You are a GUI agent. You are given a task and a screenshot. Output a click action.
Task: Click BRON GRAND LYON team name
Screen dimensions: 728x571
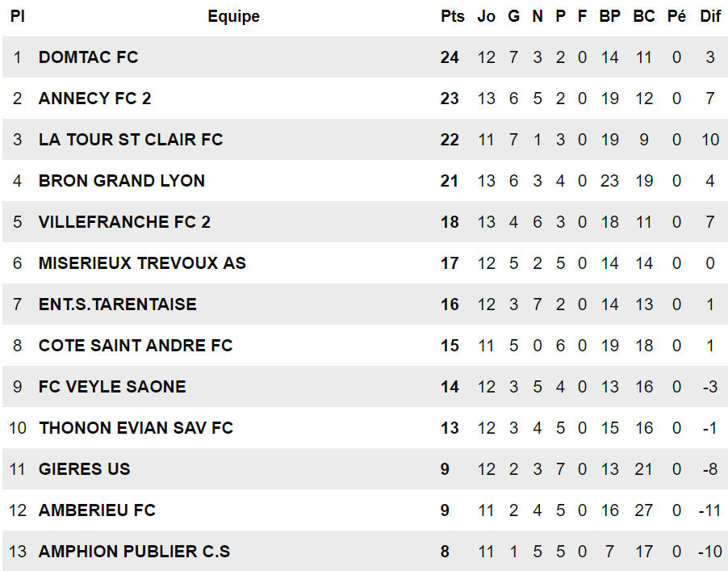pos(121,181)
